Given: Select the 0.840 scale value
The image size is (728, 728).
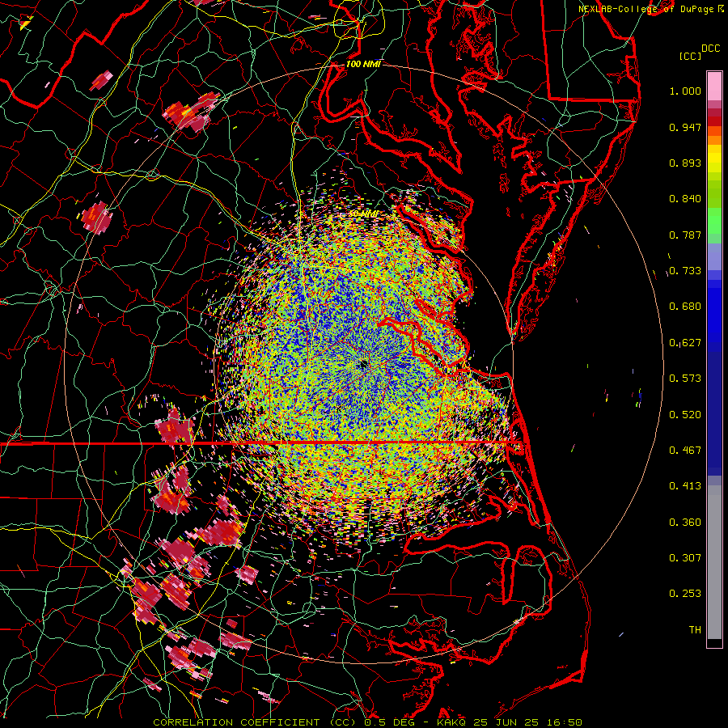Looking at the screenshot, I should [685, 199].
